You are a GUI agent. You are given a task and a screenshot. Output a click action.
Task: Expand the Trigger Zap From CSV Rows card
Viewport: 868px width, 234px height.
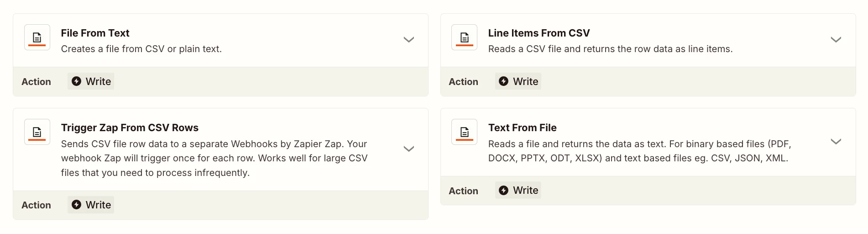[x=408, y=149]
